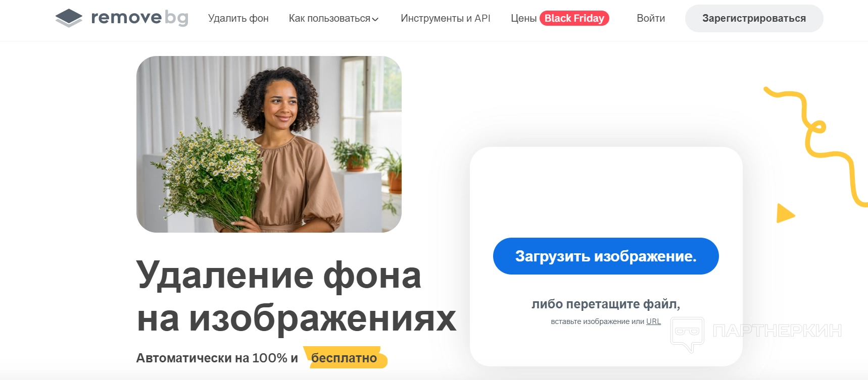Click the red Black Friday badge
This screenshot has height=380, width=868.
(574, 18)
